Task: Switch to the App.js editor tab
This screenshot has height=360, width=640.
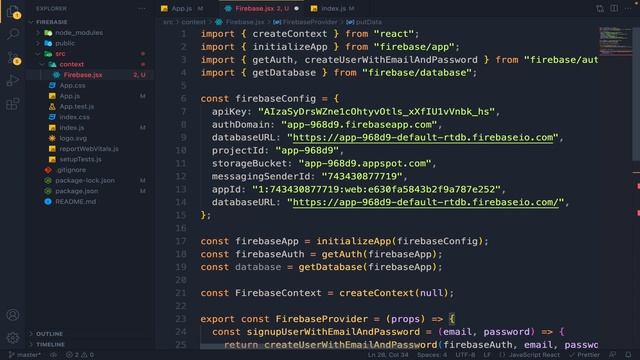Action: 182,9
